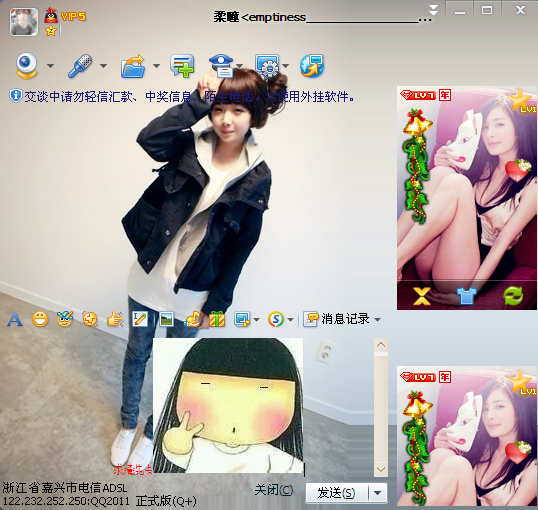This screenshot has width=538, height=510.
Task: Click the send file folder icon
Action: 133,66
